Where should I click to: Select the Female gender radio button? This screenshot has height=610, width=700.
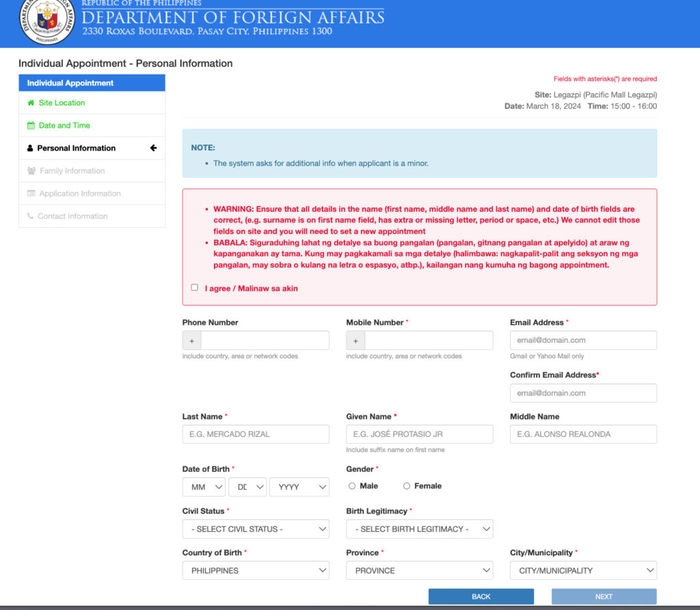pyautogui.click(x=408, y=486)
